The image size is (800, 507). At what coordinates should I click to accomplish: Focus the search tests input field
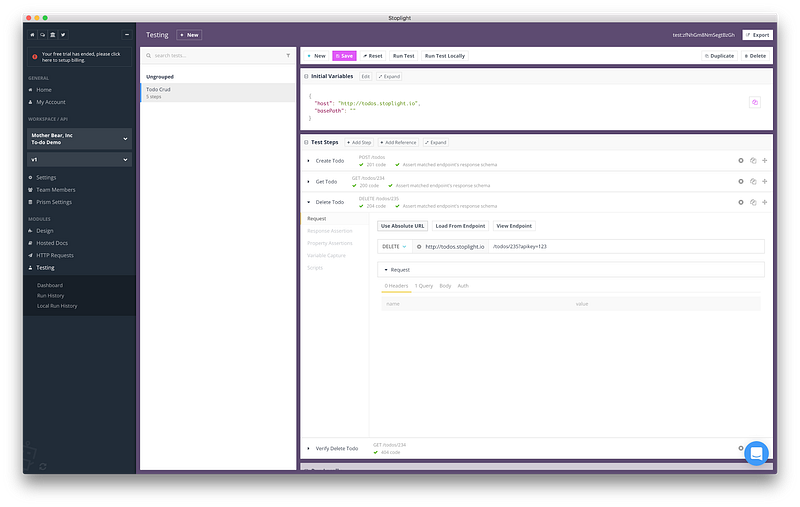point(218,56)
